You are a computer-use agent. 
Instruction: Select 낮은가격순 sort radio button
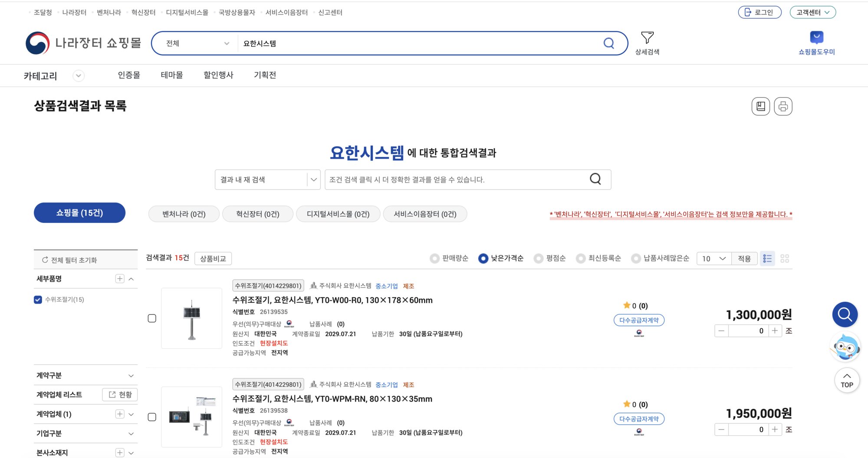click(483, 258)
